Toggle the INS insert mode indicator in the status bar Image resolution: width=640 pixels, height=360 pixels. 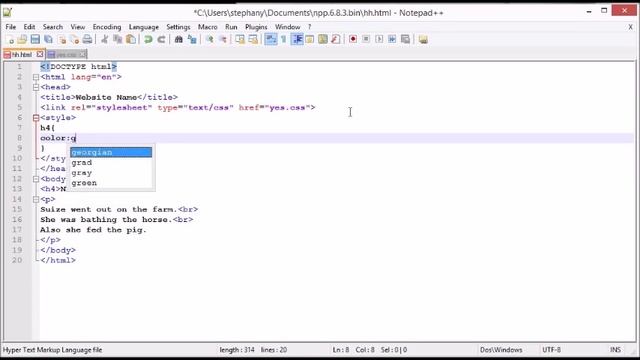pyautogui.click(x=616, y=350)
